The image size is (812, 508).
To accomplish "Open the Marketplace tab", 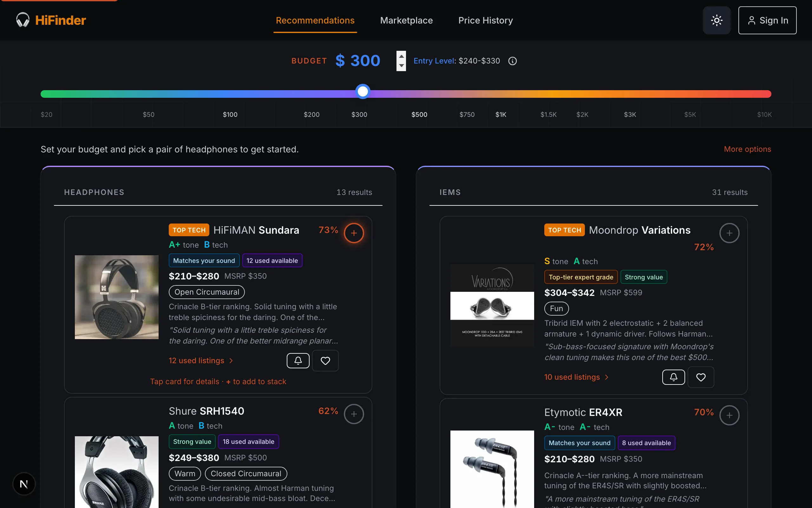I will pos(406,21).
